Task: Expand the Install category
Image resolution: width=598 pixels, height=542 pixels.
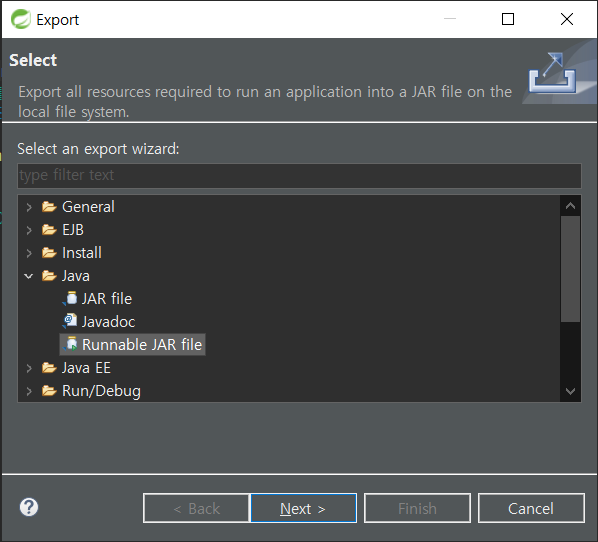Action: click(29, 253)
